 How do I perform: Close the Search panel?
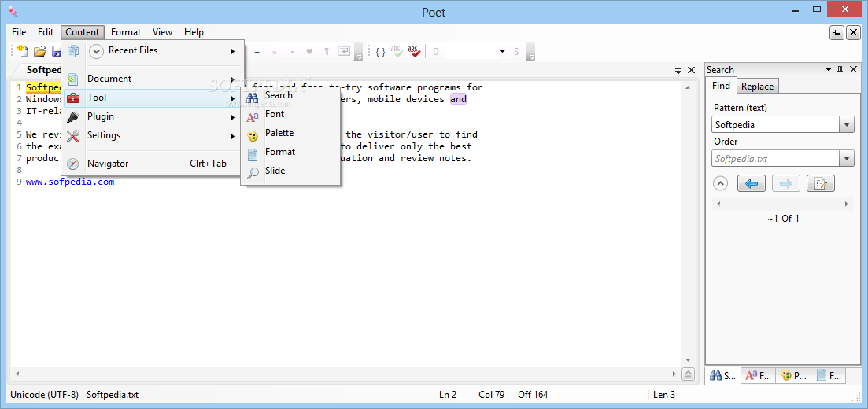tap(852, 70)
